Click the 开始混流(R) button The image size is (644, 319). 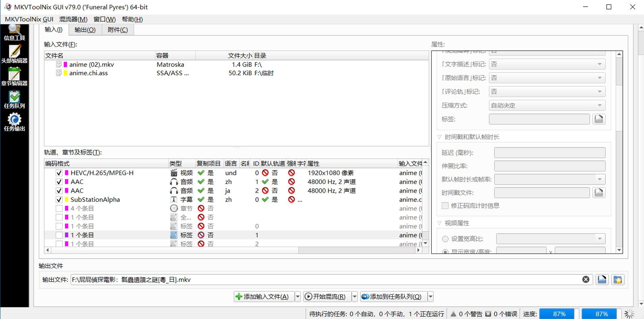click(327, 297)
